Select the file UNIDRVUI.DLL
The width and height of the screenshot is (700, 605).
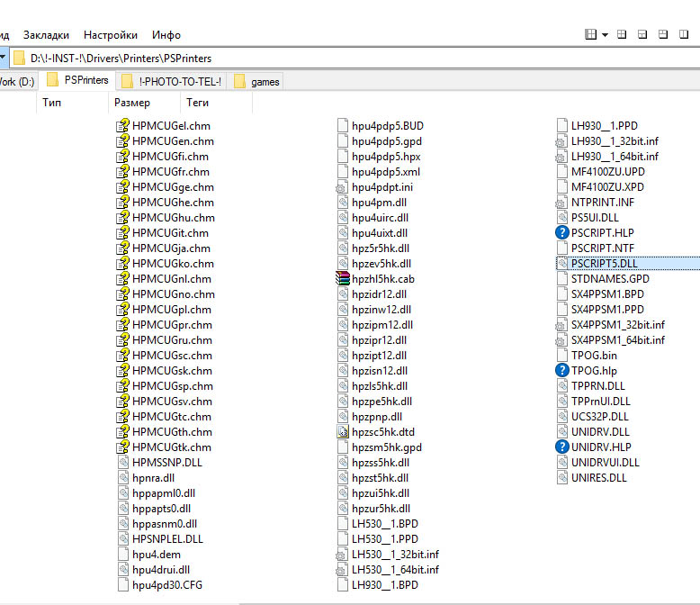click(x=606, y=463)
